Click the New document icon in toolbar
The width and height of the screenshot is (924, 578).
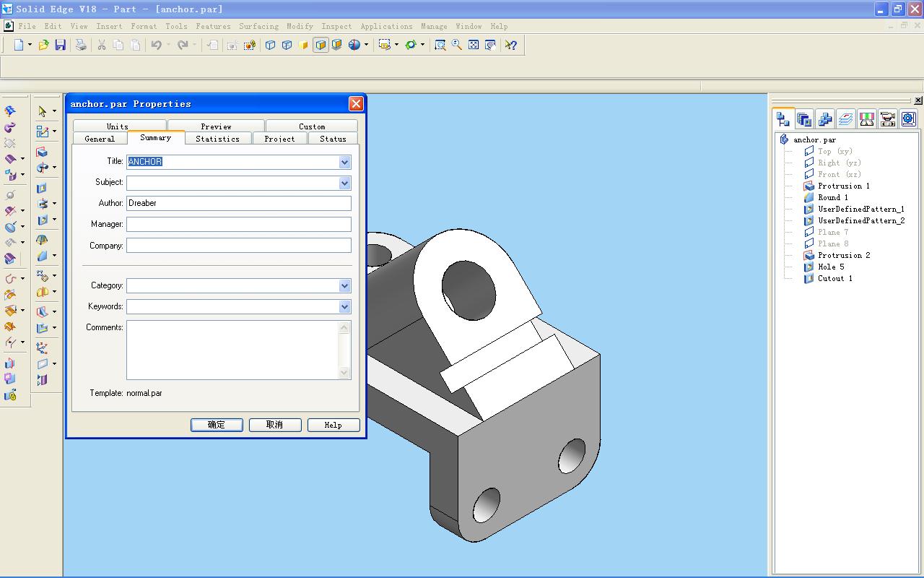[19, 45]
